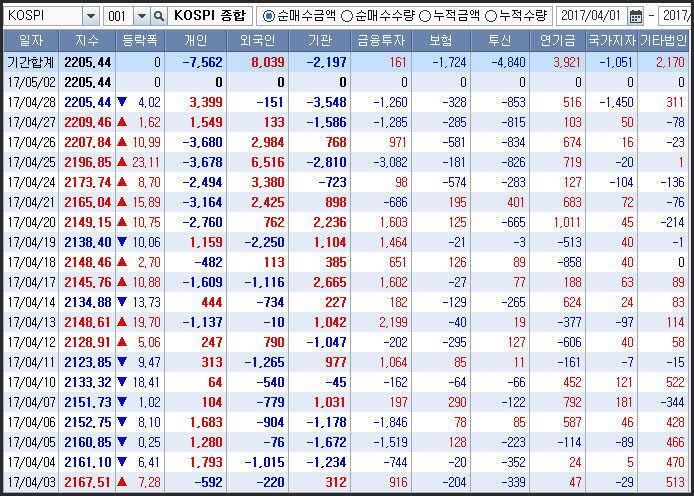Viewport: 694px width, 496px height.
Task: Click the 001 code input field
Action: coord(118,16)
